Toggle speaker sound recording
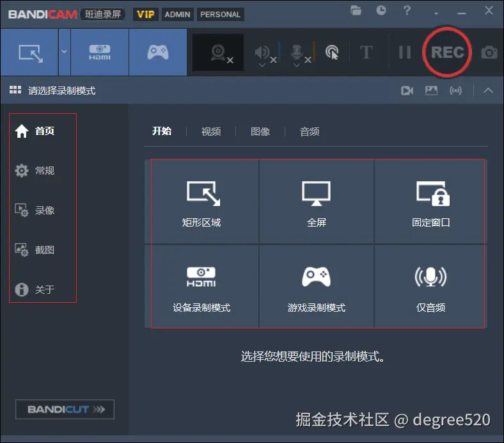Image resolution: width=504 pixels, height=443 pixels. pos(262,51)
